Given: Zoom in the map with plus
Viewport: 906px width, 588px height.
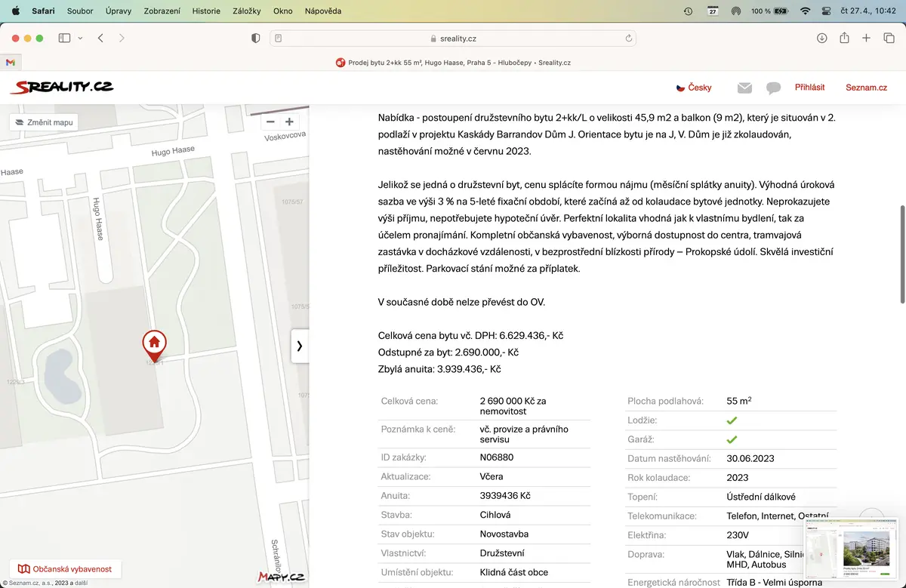Looking at the screenshot, I should 289,122.
